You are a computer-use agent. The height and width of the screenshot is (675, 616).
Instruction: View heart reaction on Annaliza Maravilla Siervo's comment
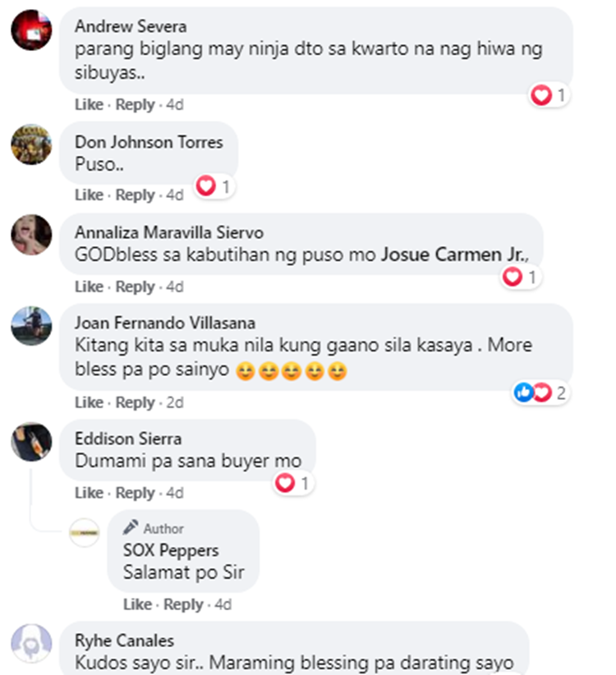(521, 277)
